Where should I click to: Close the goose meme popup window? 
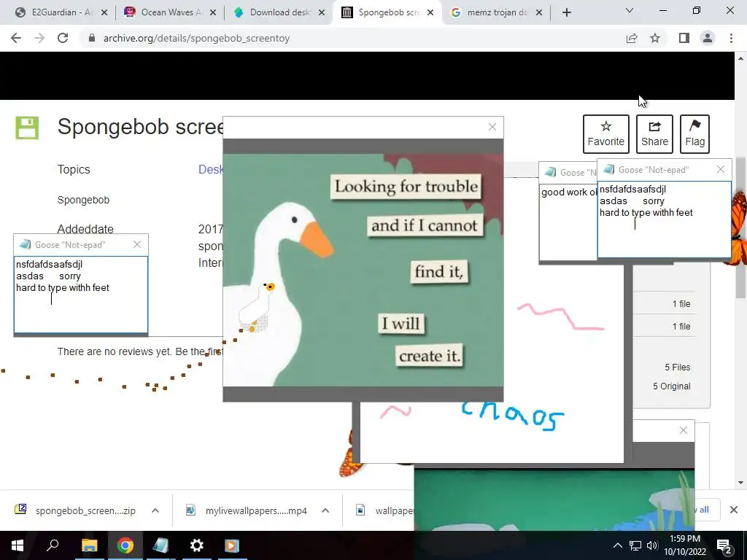[492, 127]
